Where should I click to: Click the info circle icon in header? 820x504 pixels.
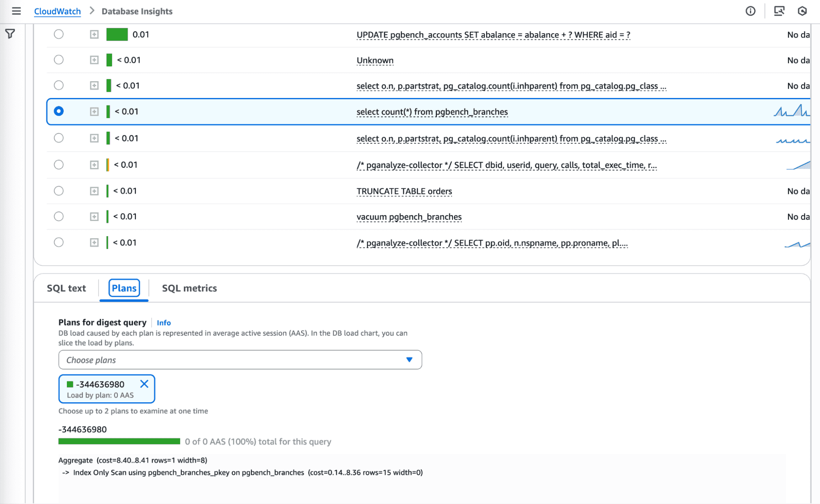pyautogui.click(x=750, y=11)
